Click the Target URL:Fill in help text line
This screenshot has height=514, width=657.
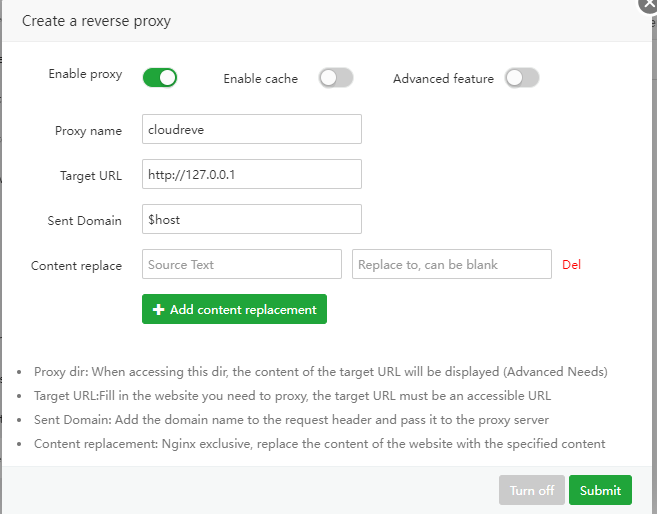pyautogui.click(x=292, y=396)
